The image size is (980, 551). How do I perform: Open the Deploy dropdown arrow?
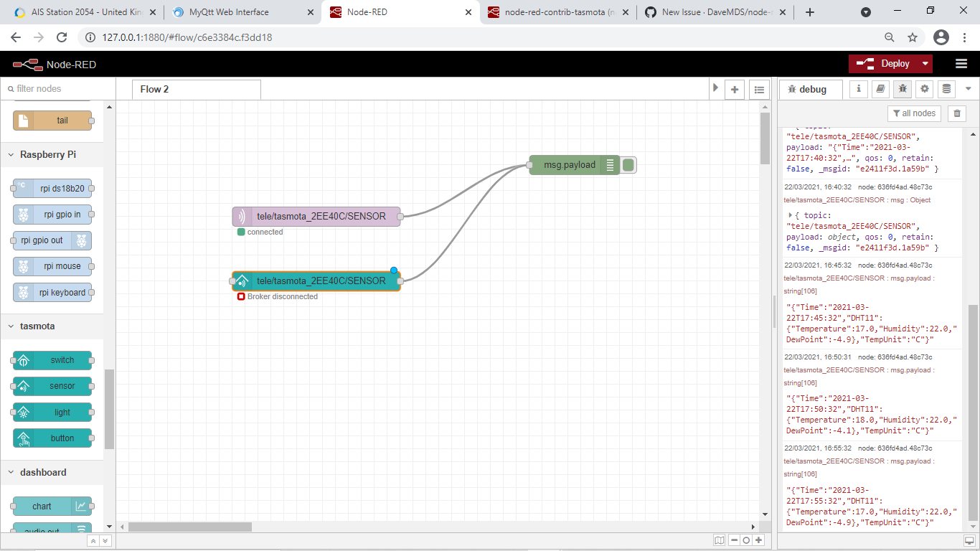tap(924, 63)
